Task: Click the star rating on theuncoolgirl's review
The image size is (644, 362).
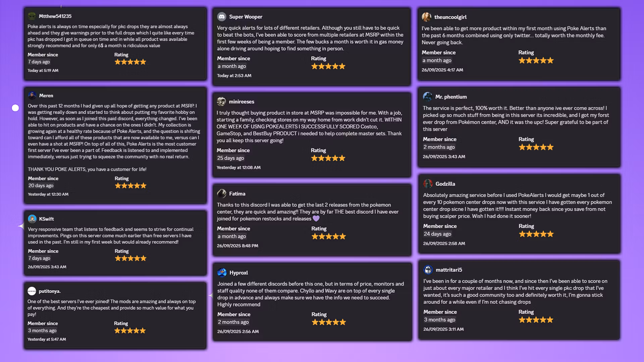Action: pos(536,61)
